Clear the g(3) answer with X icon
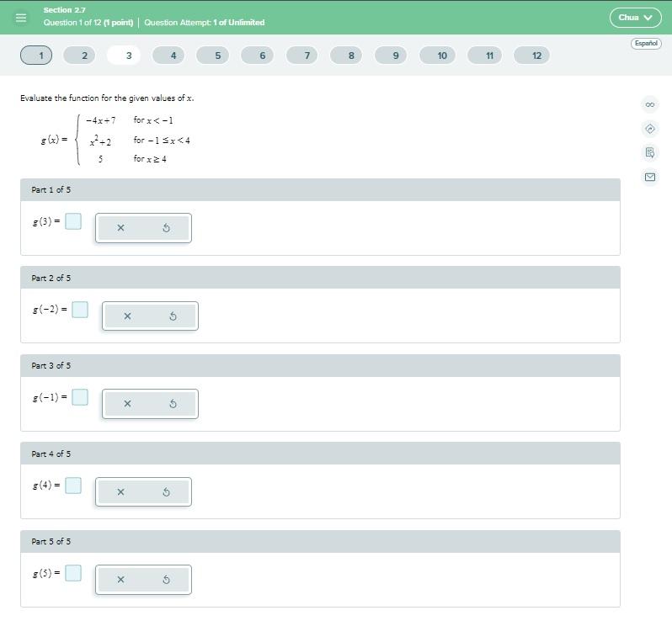This screenshot has width=672, height=621. [x=121, y=228]
